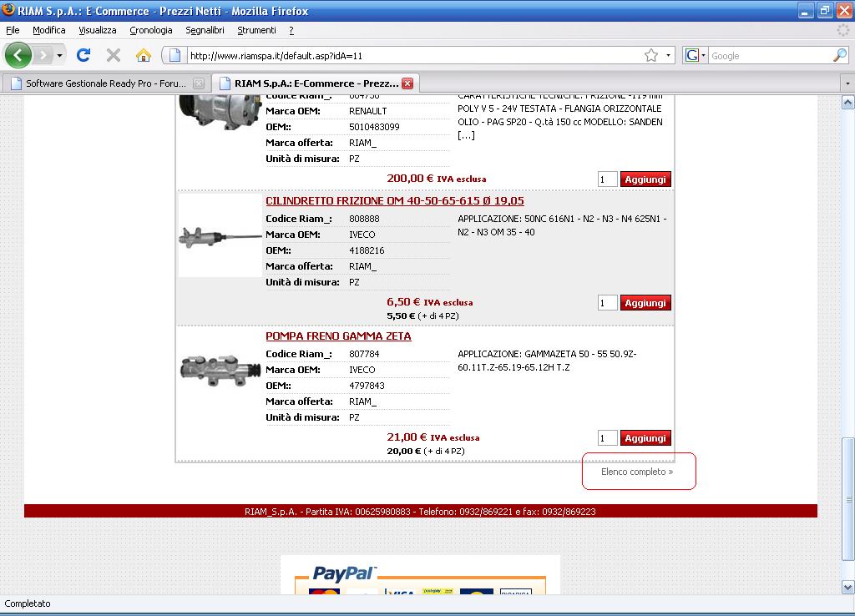Viewport: 855px width, 616px height.
Task: Click the 5,50 € bulk price text
Action: click(422, 316)
